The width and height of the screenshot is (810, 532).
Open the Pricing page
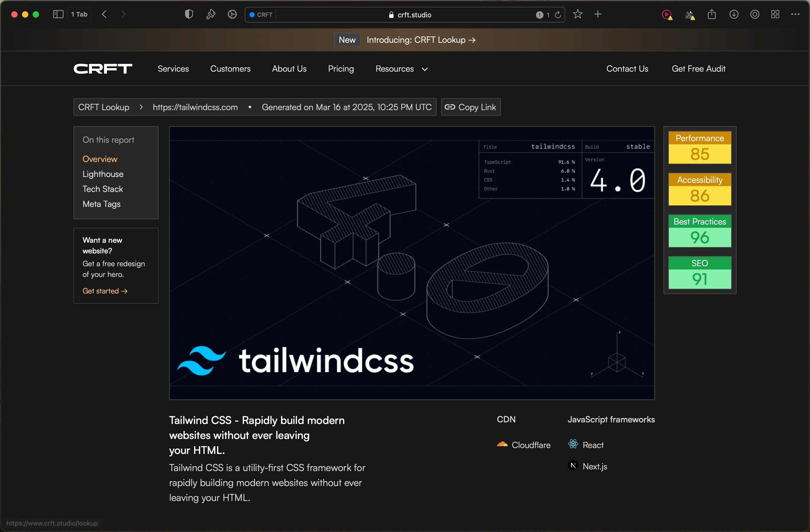pos(341,69)
